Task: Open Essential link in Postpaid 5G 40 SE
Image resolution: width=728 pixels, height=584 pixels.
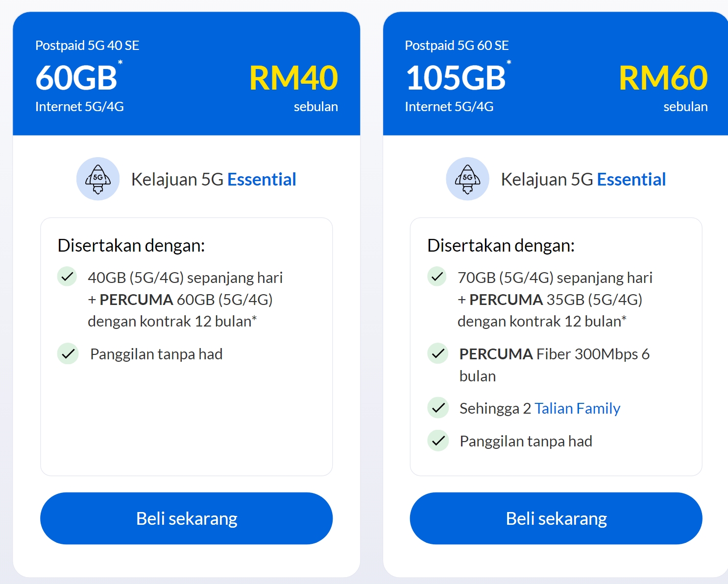Action: point(262,180)
